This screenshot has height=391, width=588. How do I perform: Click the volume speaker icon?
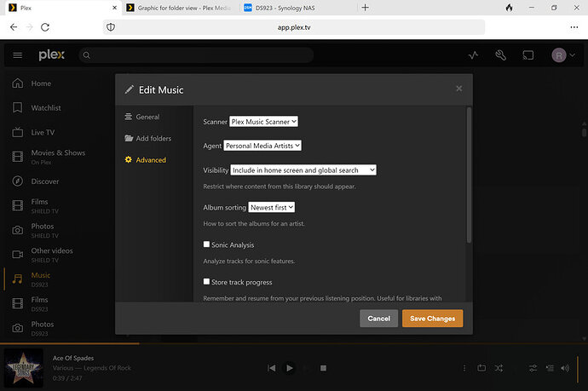point(565,368)
